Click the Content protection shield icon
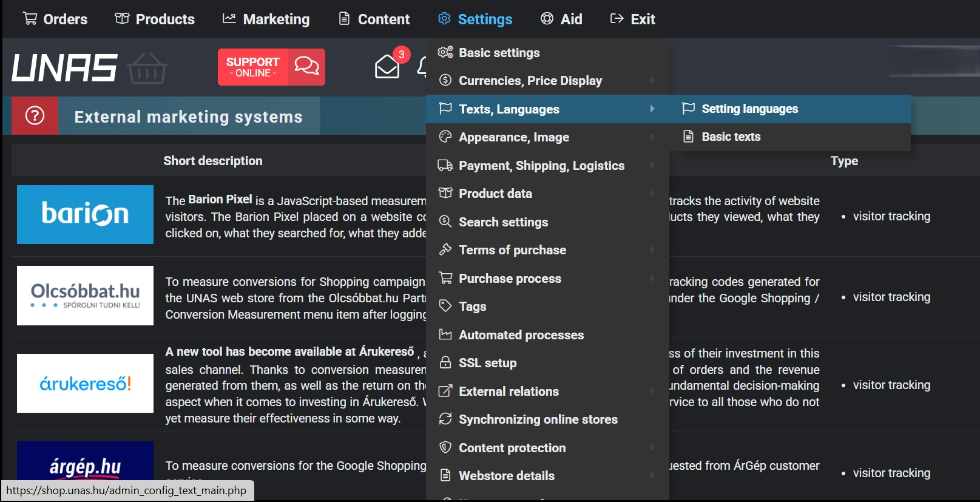 point(445,447)
